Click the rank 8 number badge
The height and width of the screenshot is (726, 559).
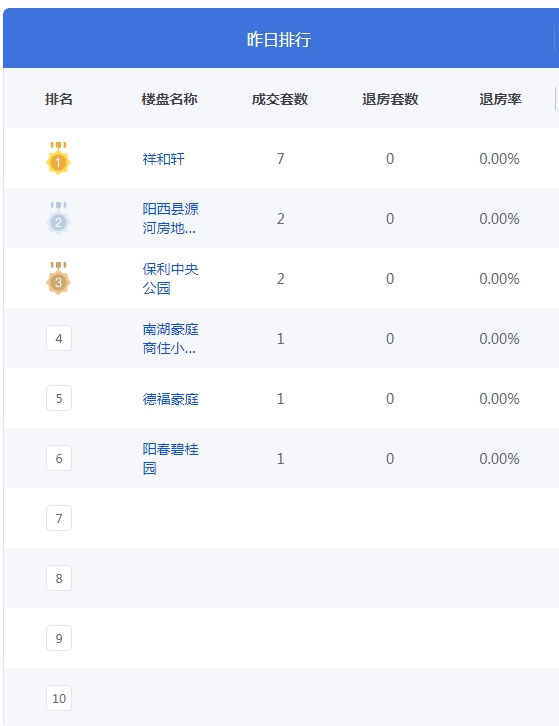(59, 578)
